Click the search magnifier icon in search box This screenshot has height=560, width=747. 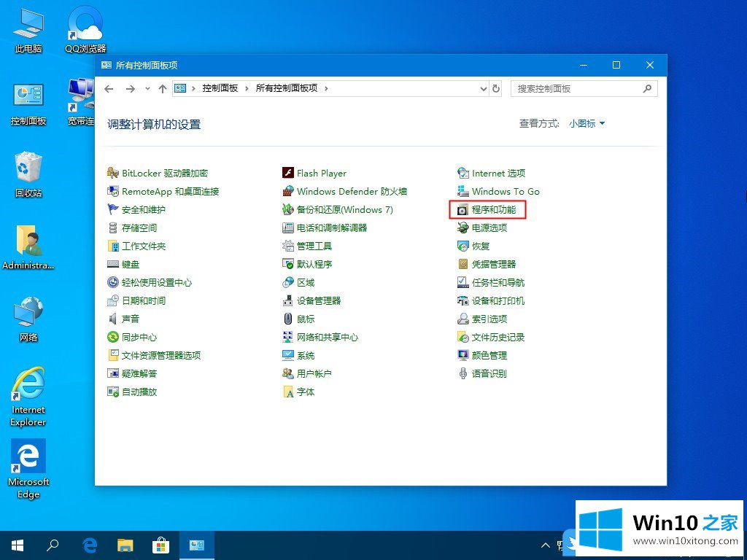(647, 88)
